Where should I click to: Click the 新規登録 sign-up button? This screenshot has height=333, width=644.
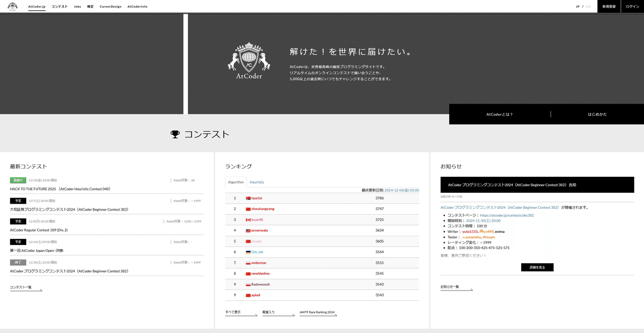[x=609, y=6]
